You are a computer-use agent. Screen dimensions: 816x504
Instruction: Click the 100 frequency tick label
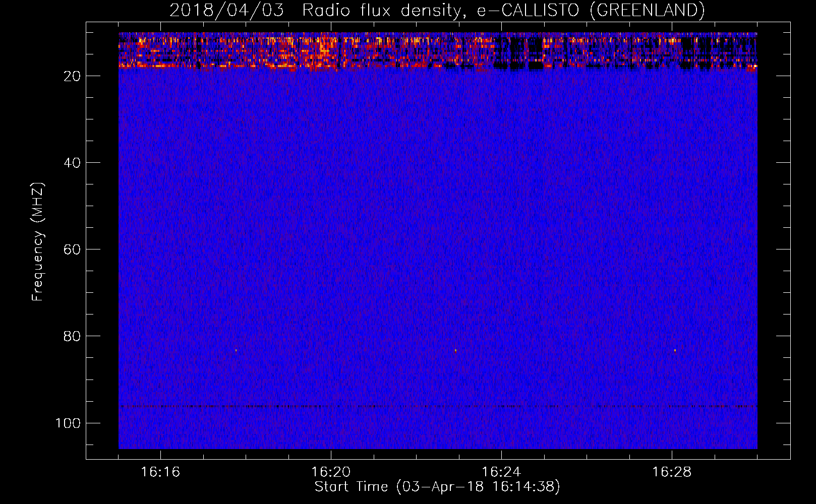click(68, 423)
